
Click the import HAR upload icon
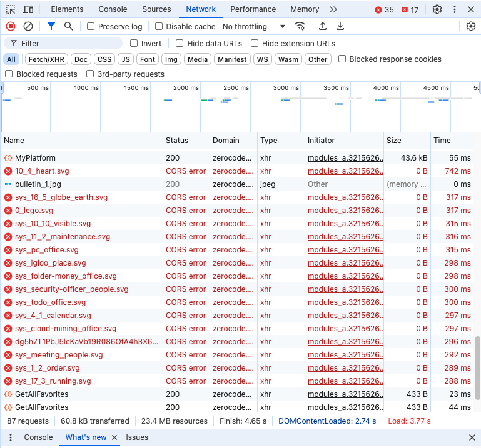(x=323, y=26)
